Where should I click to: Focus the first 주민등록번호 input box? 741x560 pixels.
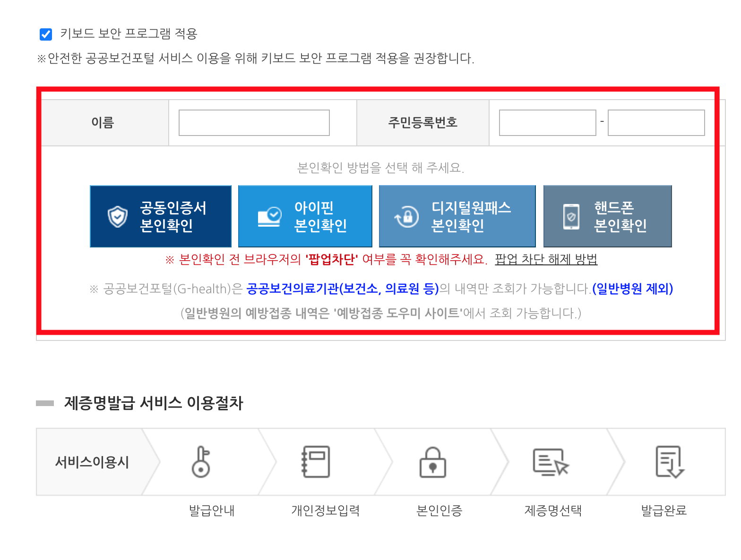tap(548, 123)
